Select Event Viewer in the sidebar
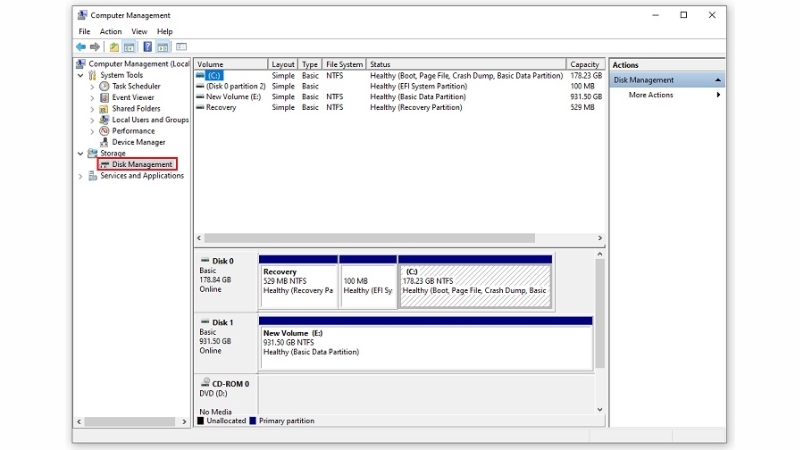This screenshot has height=450, width=800. point(133,98)
